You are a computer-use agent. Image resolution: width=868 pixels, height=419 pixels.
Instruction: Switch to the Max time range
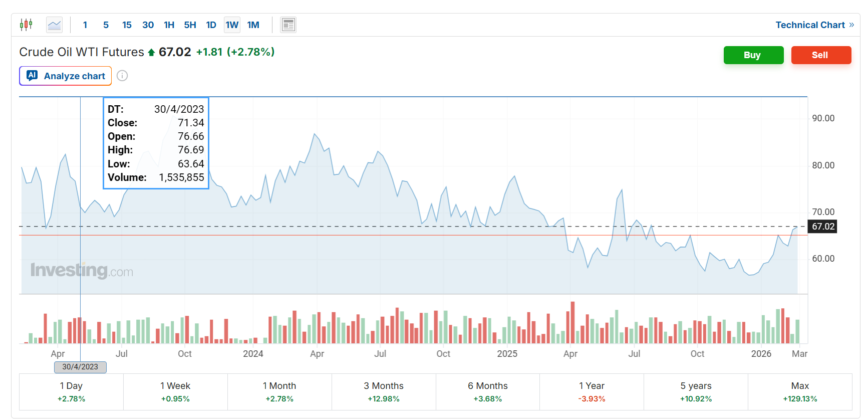800,392
